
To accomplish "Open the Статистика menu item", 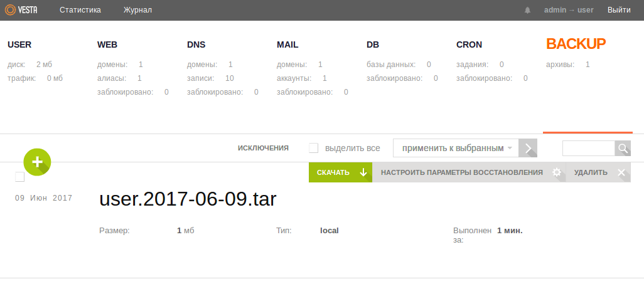I will point(80,10).
